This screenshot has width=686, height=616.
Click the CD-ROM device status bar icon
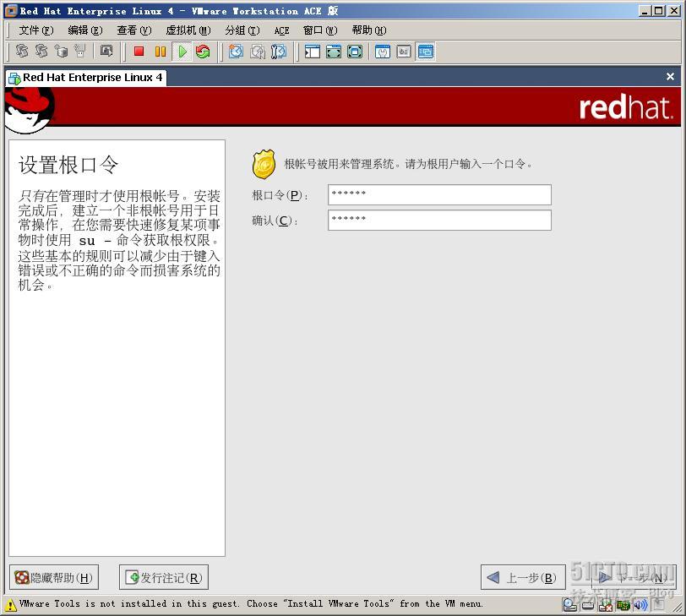click(569, 605)
